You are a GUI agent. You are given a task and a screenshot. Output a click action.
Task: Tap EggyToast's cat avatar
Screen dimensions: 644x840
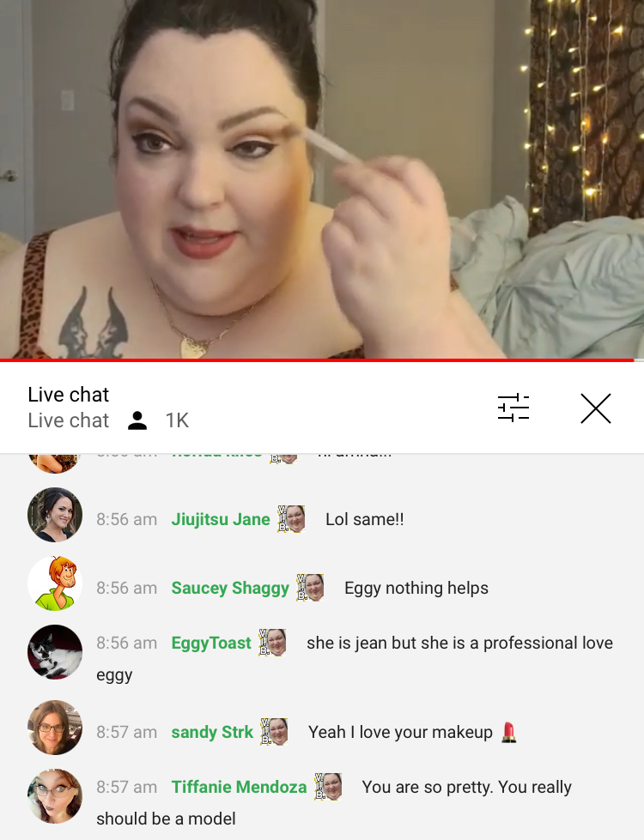[55, 652]
